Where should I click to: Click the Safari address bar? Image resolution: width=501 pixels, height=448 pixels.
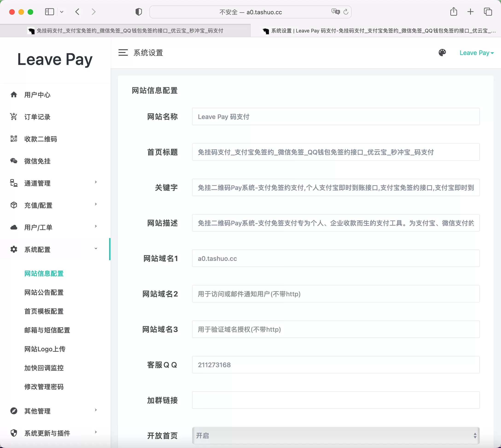pos(250,12)
